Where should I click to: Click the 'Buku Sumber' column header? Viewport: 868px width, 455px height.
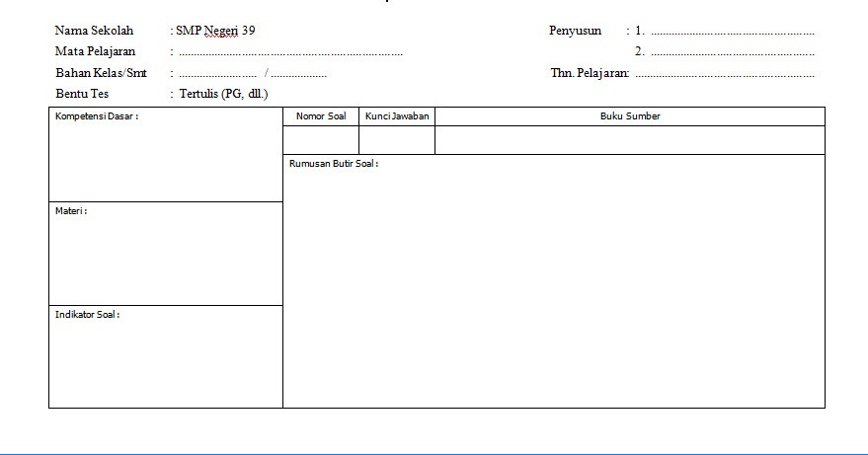coord(630,116)
